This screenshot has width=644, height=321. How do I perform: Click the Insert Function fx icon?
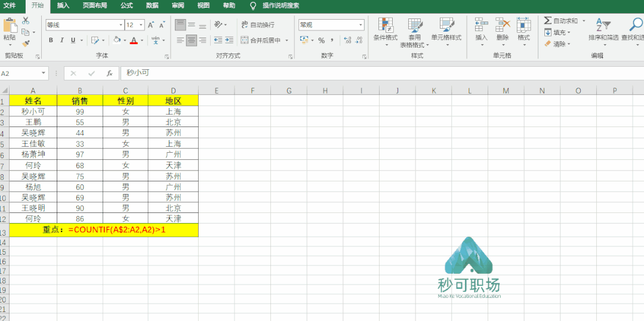click(x=110, y=73)
